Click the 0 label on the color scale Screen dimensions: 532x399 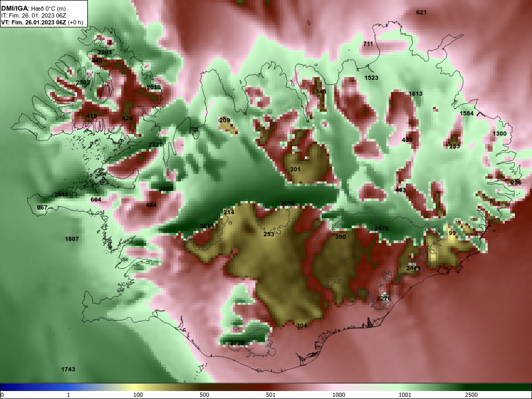pyautogui.click(x=2, y=395)
